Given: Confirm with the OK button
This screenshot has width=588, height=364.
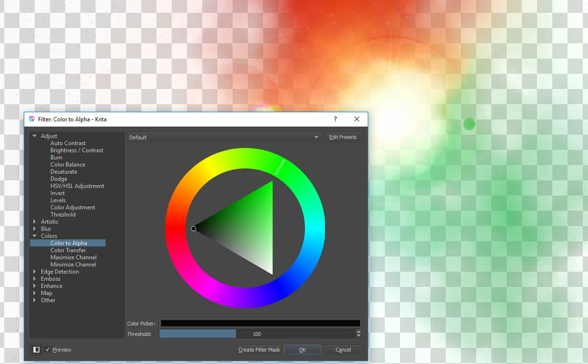Looking at the screenshot, I should click(x=303, y=350).
